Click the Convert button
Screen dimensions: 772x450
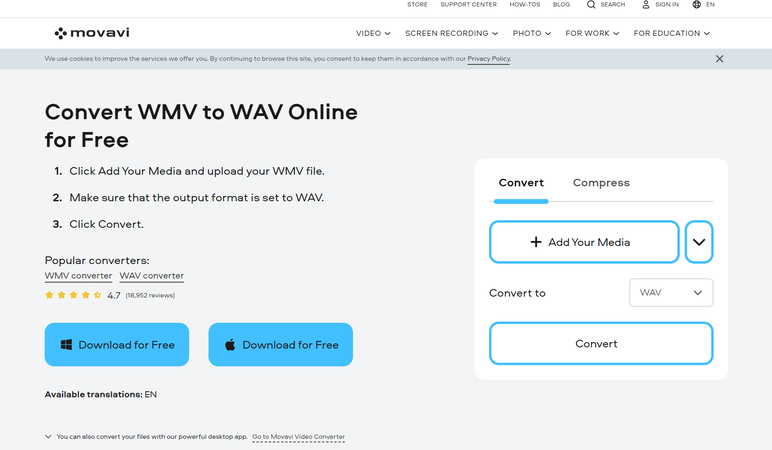coord(601,344)
